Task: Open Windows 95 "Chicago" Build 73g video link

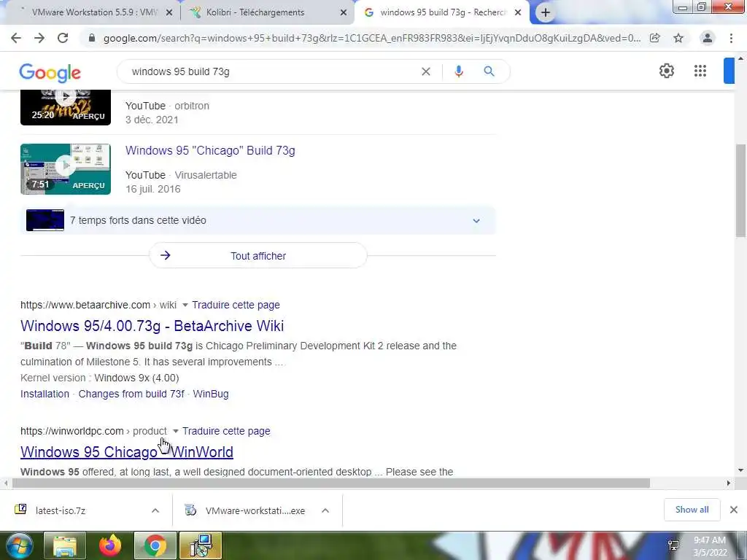Action: click(210, 150)
